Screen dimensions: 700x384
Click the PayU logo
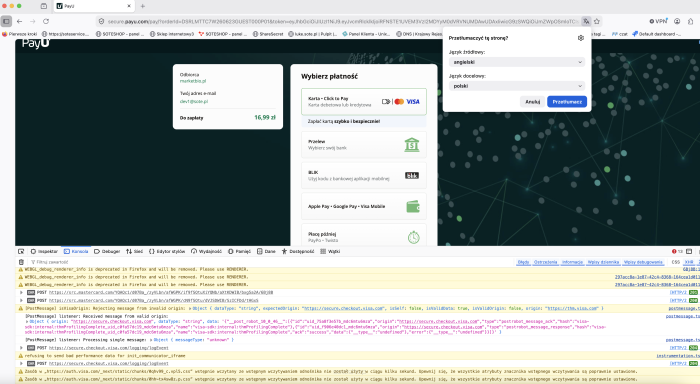[x=36, y=43]
